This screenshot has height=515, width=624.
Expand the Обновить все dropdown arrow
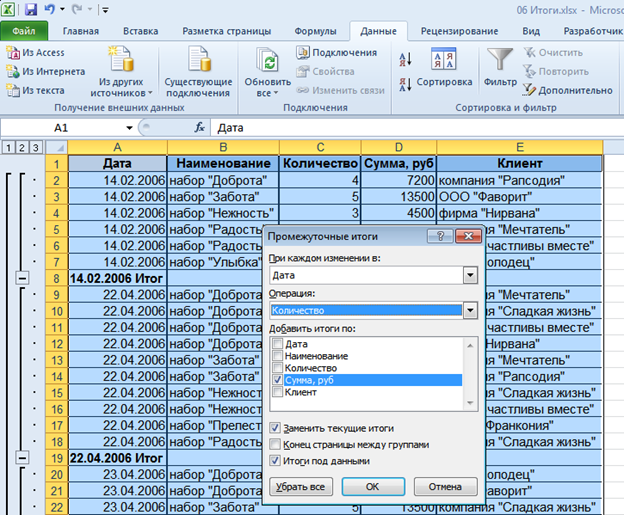click(x=276, y=93)
